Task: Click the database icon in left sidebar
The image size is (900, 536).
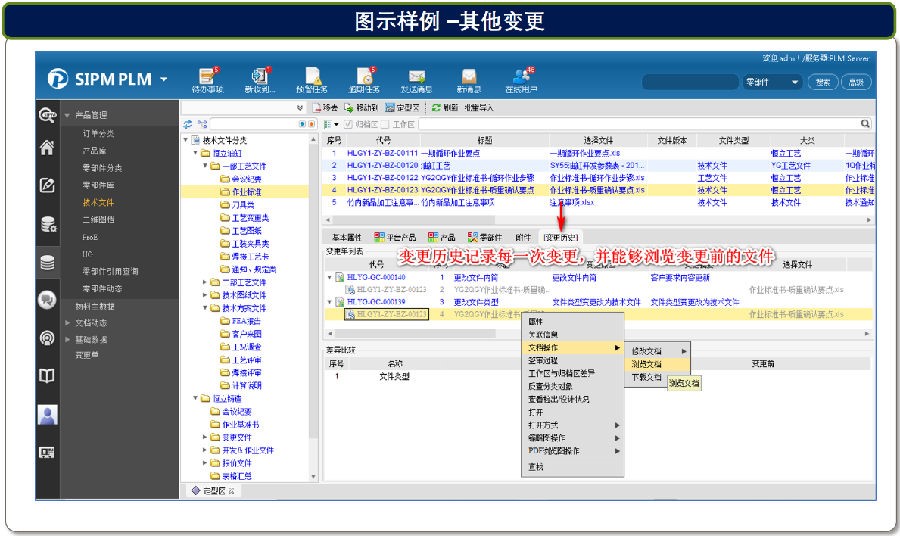Action: click(x=47, y=263)
